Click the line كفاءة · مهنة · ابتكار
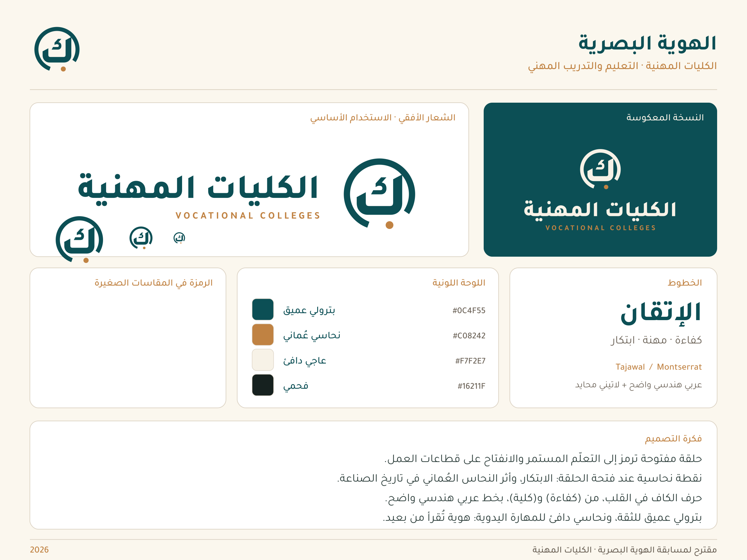Viewport: 747px width, 560px height. tap(656, 340)
